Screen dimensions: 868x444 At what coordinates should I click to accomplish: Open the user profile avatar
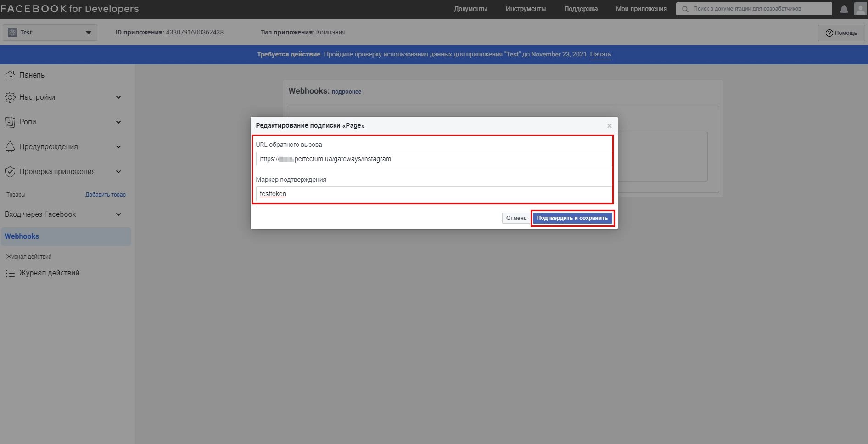(861, 9)
